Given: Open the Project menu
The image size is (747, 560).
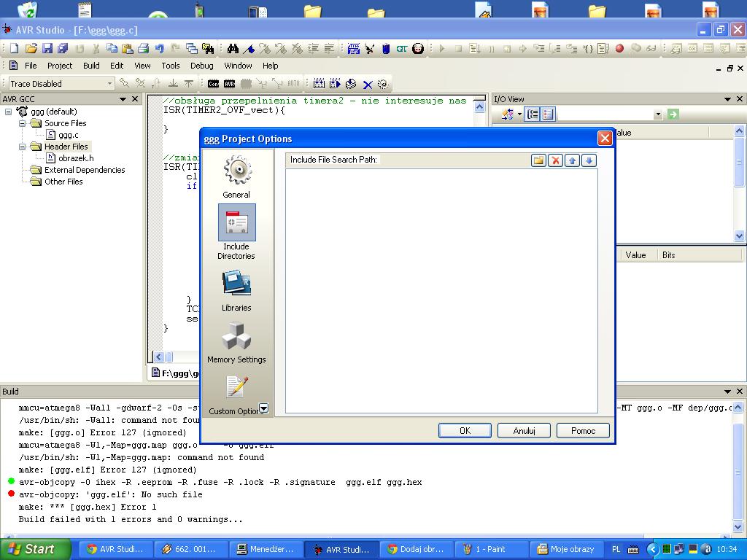Looking at the screenshot, I should (x=60, y=66).
